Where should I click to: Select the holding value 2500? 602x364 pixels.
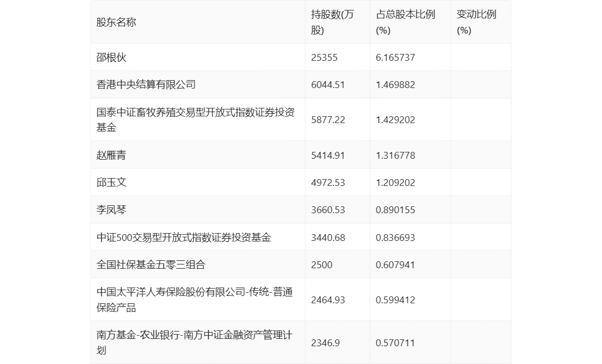click(x=322, y=264)
